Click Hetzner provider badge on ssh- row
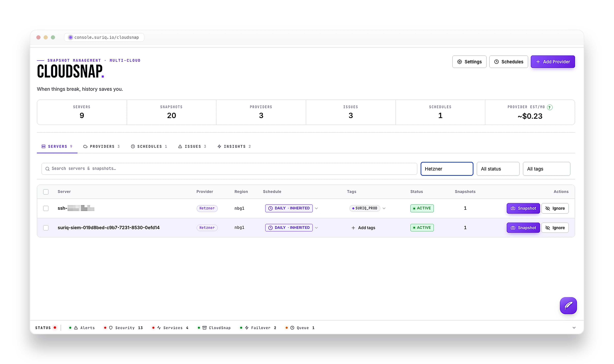The width and height of the screenshot is (614, 364). click(207, 208)
